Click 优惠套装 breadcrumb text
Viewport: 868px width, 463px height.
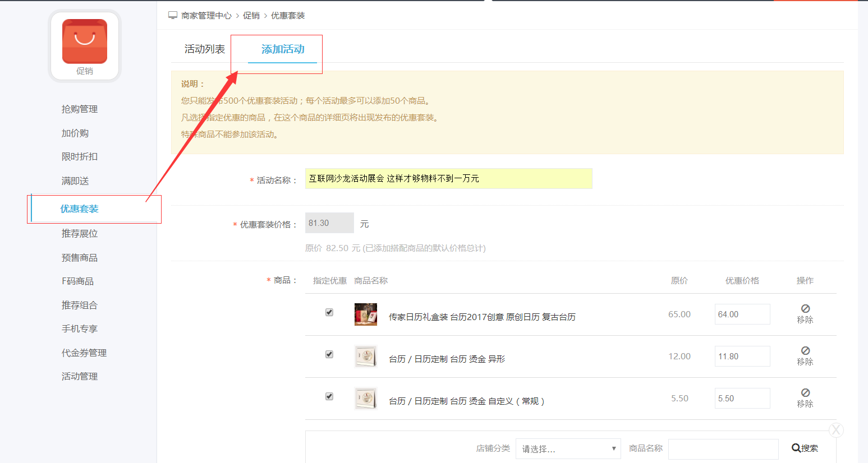(288, 16)
